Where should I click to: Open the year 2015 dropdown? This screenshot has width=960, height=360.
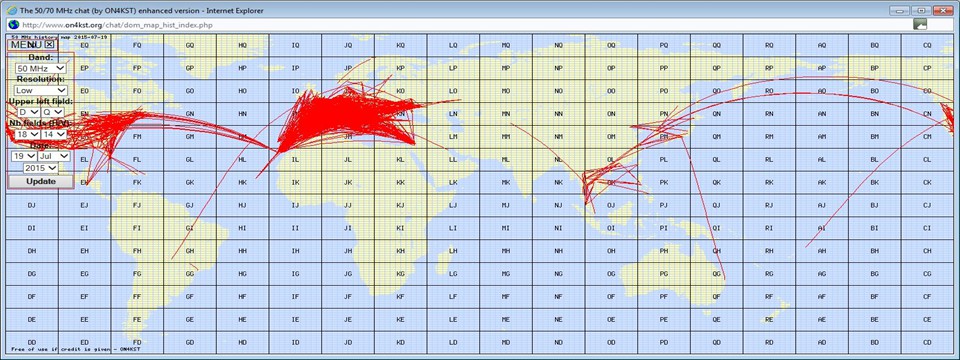point(40,168)
